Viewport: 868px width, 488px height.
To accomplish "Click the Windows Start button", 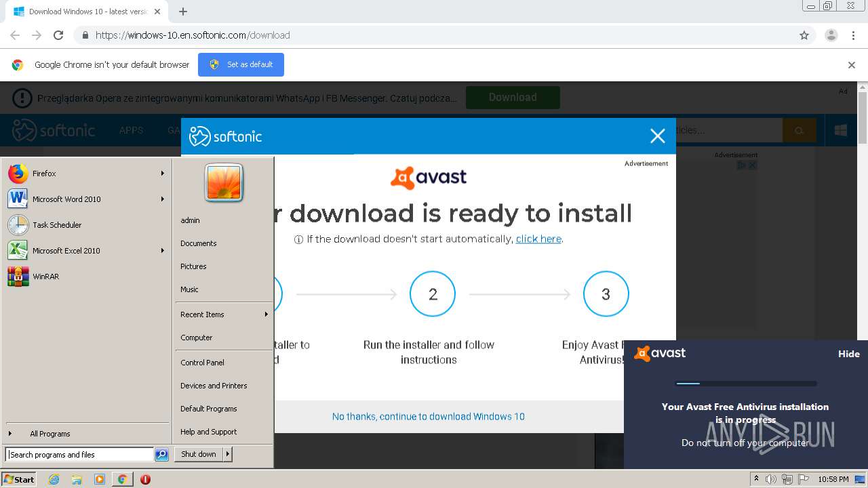I will pos(19,479).
